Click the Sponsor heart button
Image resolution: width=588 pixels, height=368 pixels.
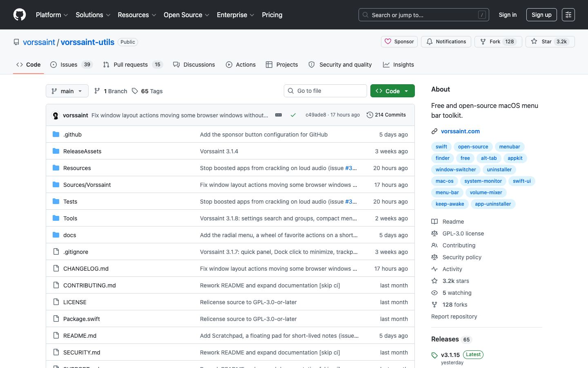[x=399, y=42]
